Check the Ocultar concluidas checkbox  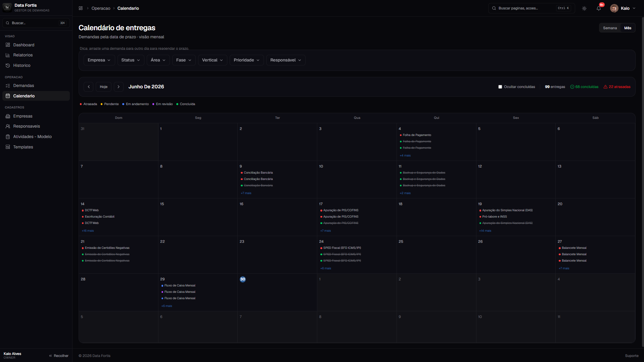tap(500, 87)
